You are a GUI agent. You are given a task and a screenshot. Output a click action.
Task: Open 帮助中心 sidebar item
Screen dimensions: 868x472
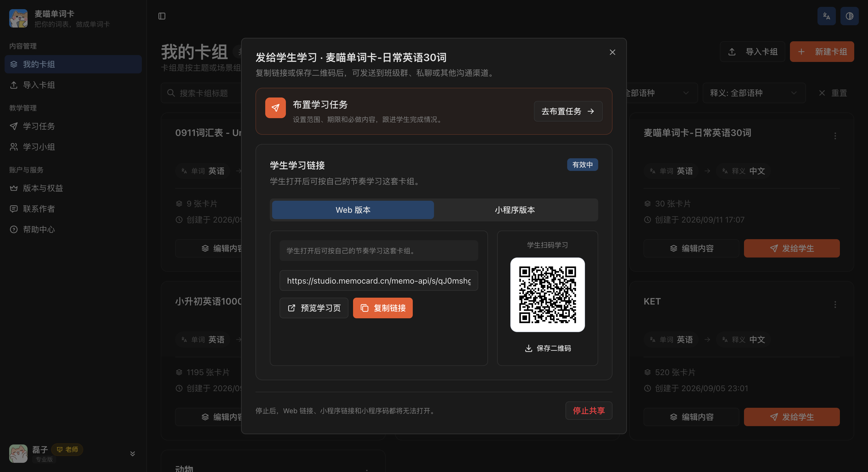pos(73,229)
